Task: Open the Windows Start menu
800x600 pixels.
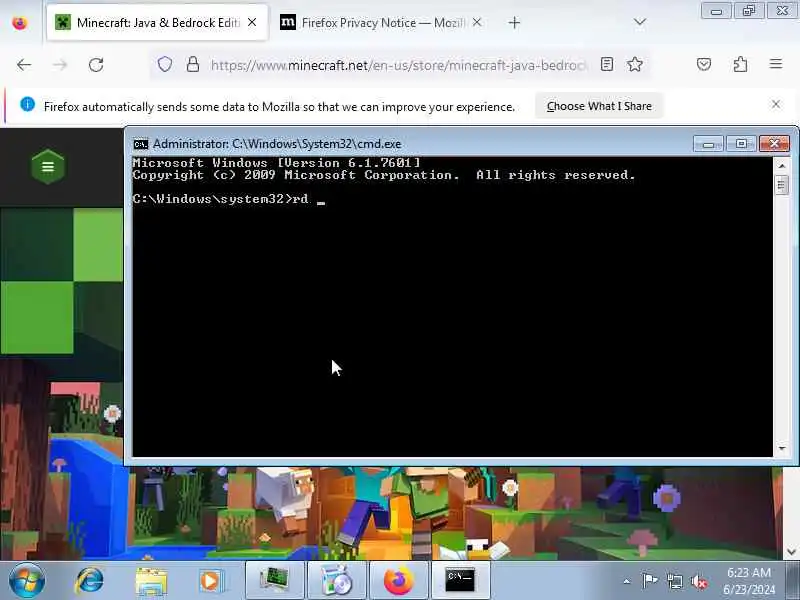Action: point(27,580)
